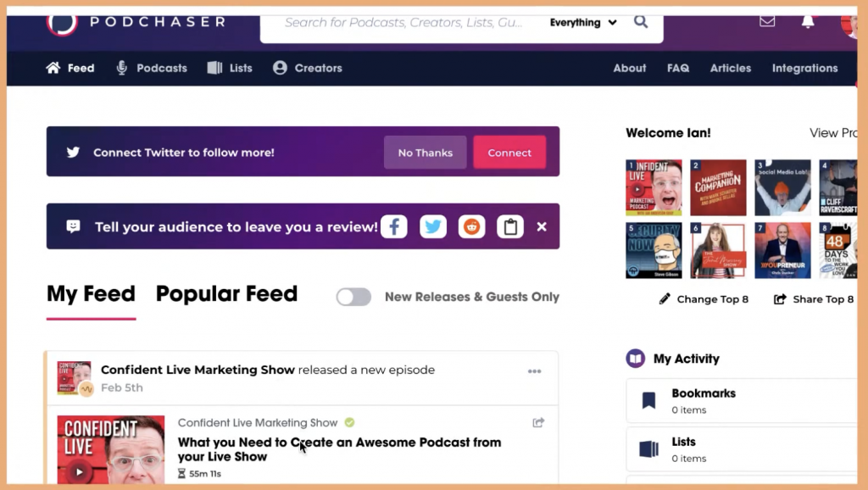Open the Lists nav item
The height and width of the screenshot is (490, 868).
pyautogui.click(x=230, y=68)
